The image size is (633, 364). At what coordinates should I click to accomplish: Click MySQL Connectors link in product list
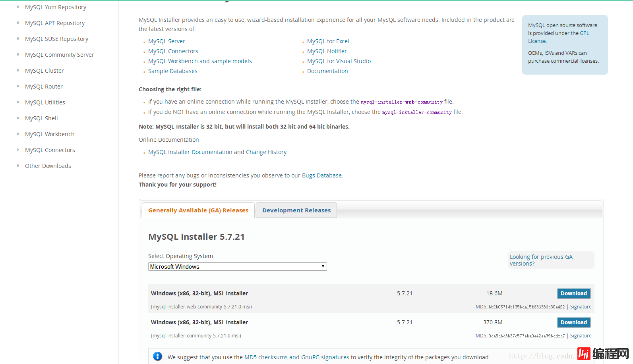click(173, 51)
